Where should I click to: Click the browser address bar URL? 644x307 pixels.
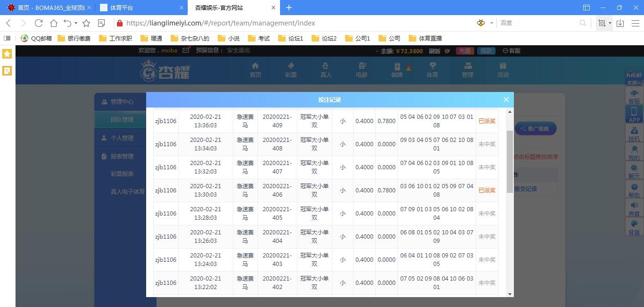click(221, 23)
